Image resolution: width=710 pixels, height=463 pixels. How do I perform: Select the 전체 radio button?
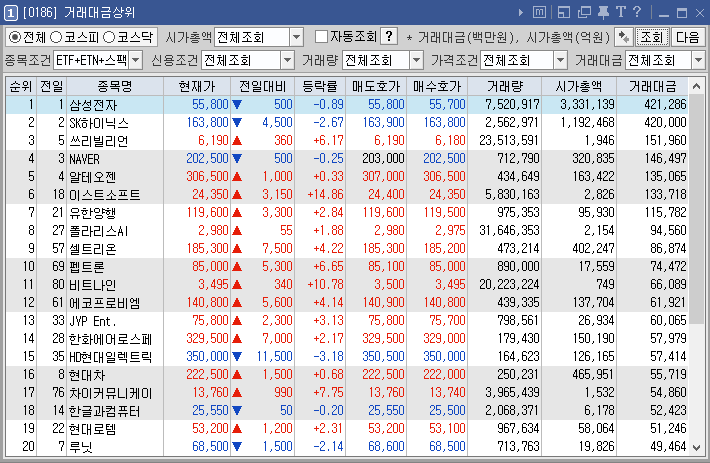(15, 37)
